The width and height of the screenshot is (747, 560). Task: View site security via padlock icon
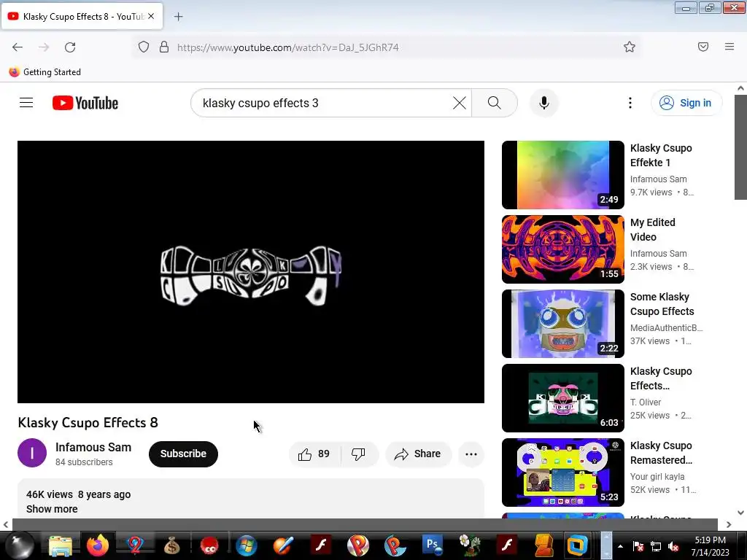tap(164, 47)
